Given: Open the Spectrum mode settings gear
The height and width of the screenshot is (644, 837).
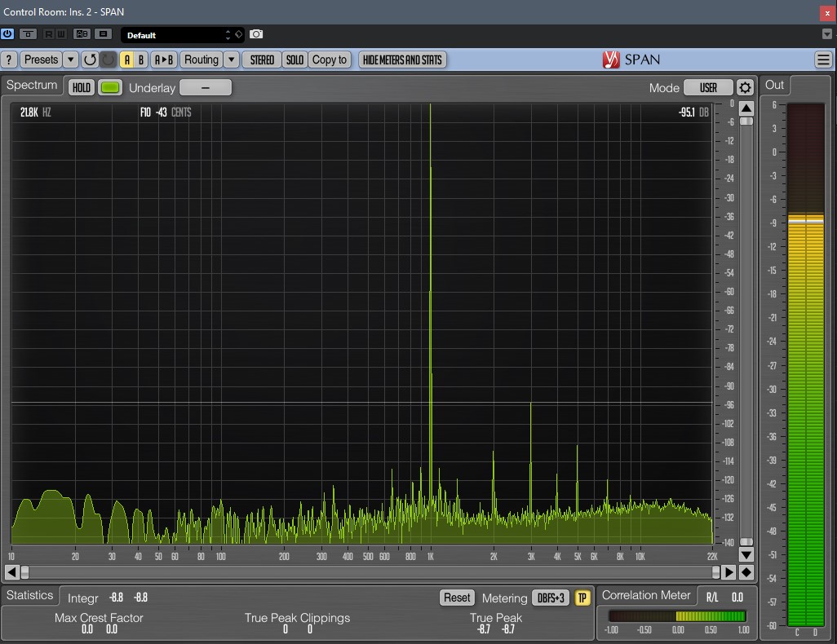Looking at the screenshot, I should pos(745,87).
